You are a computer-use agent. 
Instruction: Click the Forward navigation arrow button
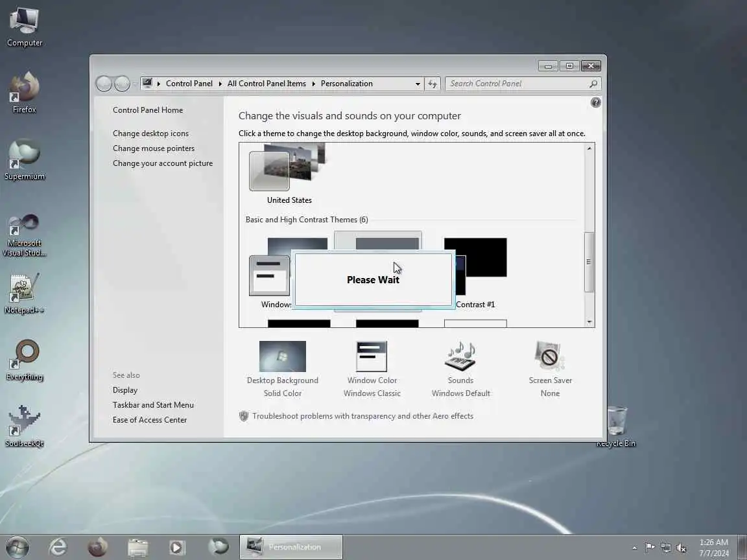[x=122, y=84]
